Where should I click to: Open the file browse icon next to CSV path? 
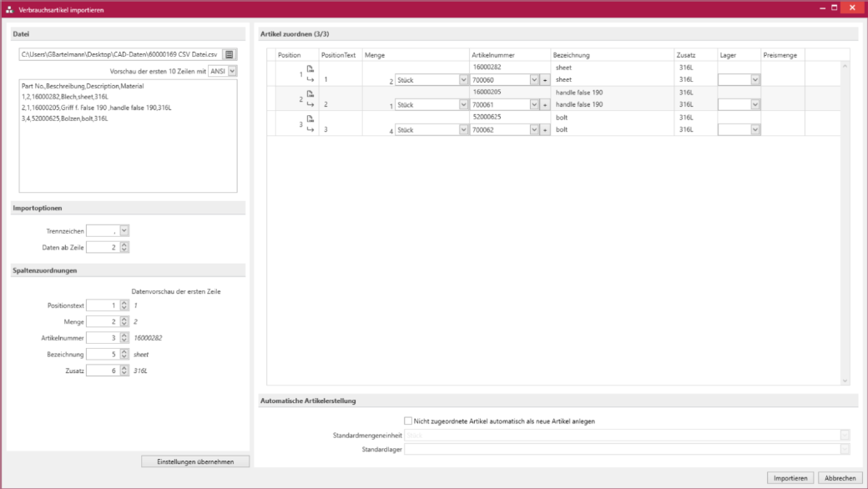pyautogui.click(x=230, y=54)
